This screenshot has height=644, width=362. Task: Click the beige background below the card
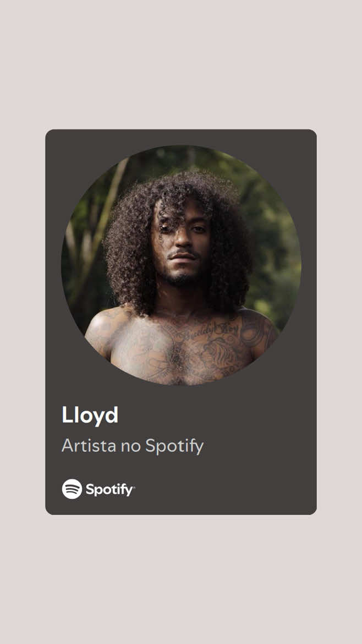(x=181, y=579)
